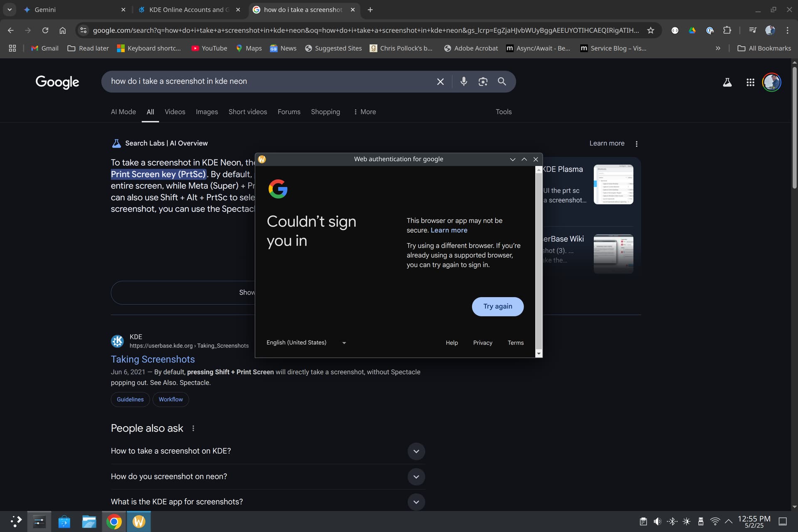
Task: Open the UserBase Wiki source thumbnail
Action: [x=613, y=254]
